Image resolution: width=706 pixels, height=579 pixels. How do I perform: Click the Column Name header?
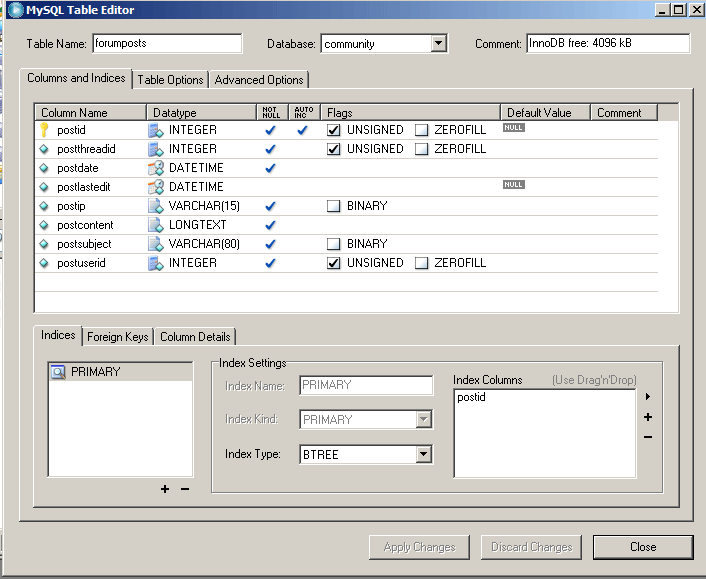click(x=91, y=113)
